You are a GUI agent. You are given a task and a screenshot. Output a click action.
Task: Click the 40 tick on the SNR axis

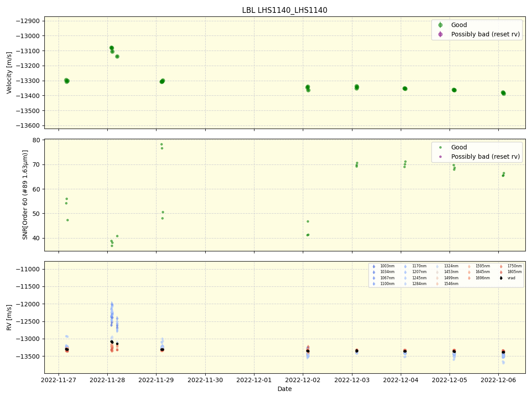[x=37, y=238]
